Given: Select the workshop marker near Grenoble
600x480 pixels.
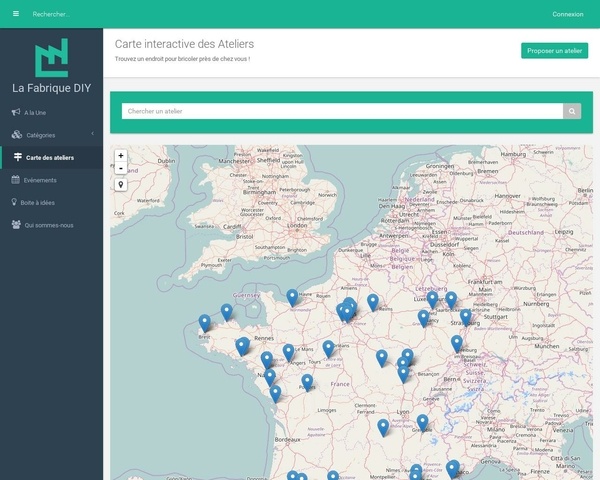Looking at the screenshot, I should pos(422,422).
